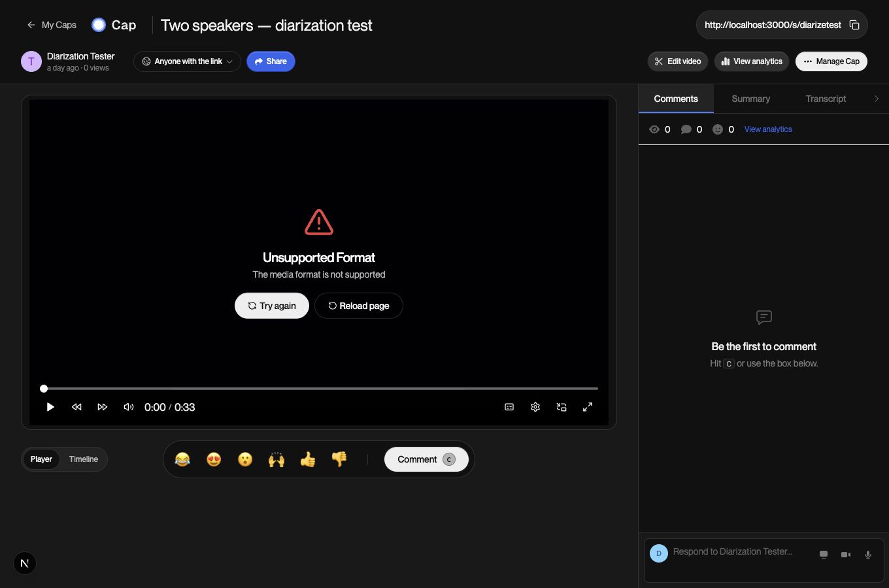
Task: Click the Try again button
Action: pyautogui.click(x=272, y=306)
